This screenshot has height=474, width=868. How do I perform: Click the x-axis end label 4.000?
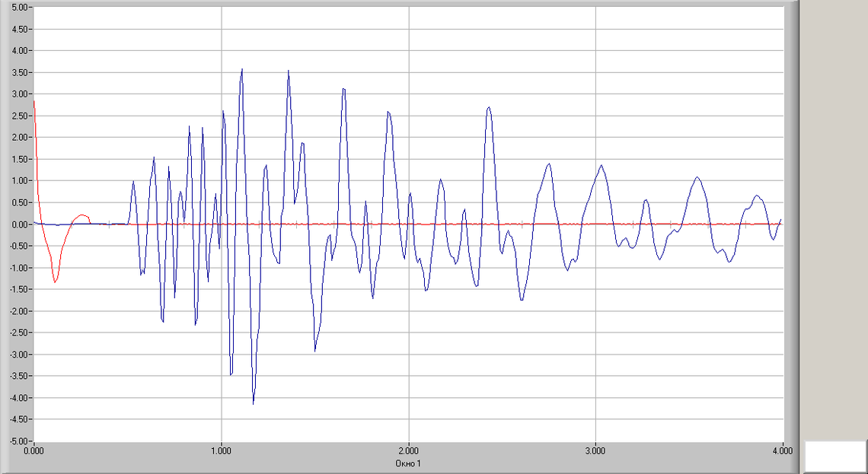(783, 451)
